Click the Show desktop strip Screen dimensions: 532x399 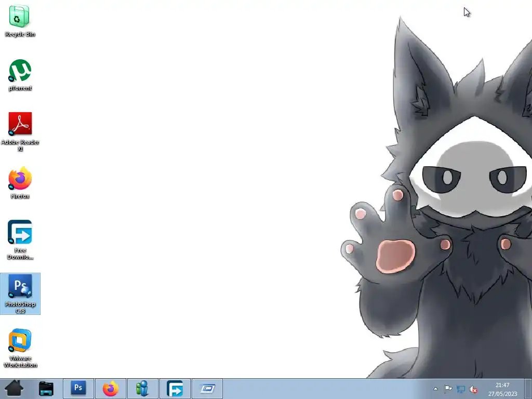[x=528, y=389]
